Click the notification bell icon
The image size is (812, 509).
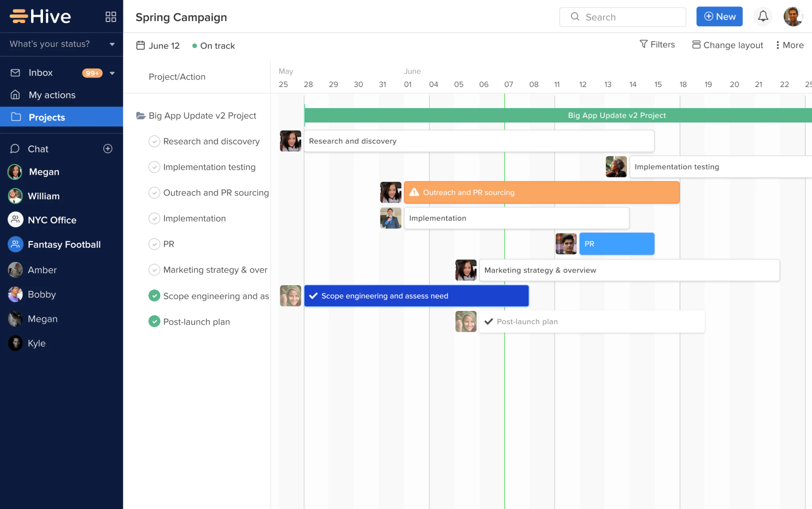pyautogui.click(x=763, y=16)
